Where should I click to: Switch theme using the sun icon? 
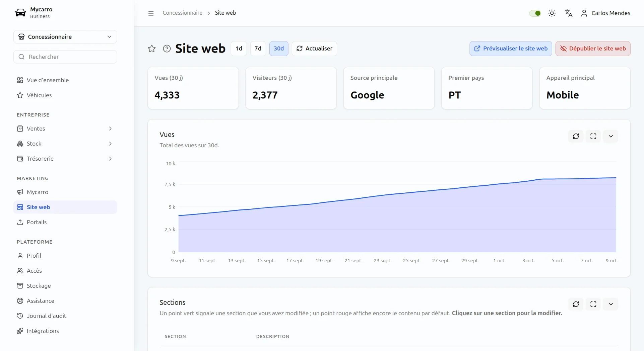(552, 13)
